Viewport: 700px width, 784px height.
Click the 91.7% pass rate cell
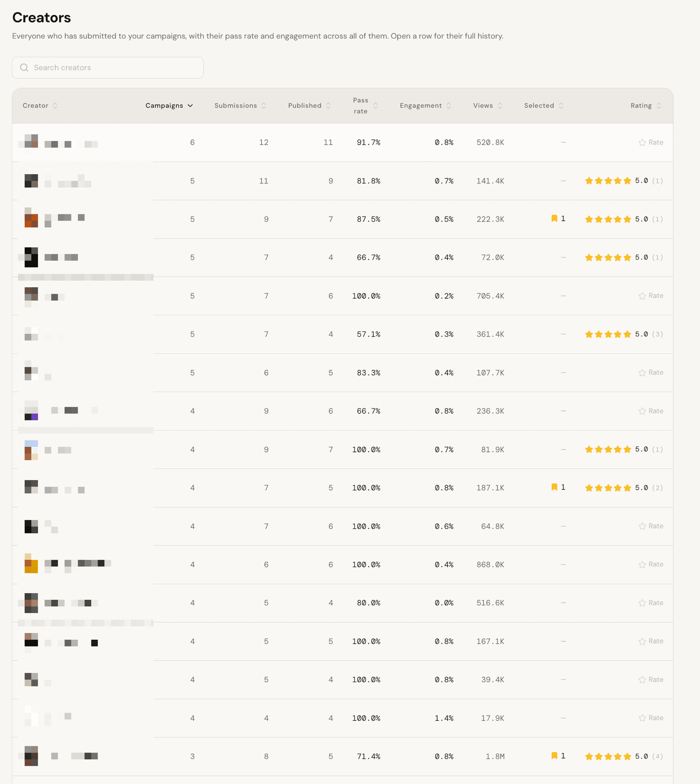click(x=369, y=142)
